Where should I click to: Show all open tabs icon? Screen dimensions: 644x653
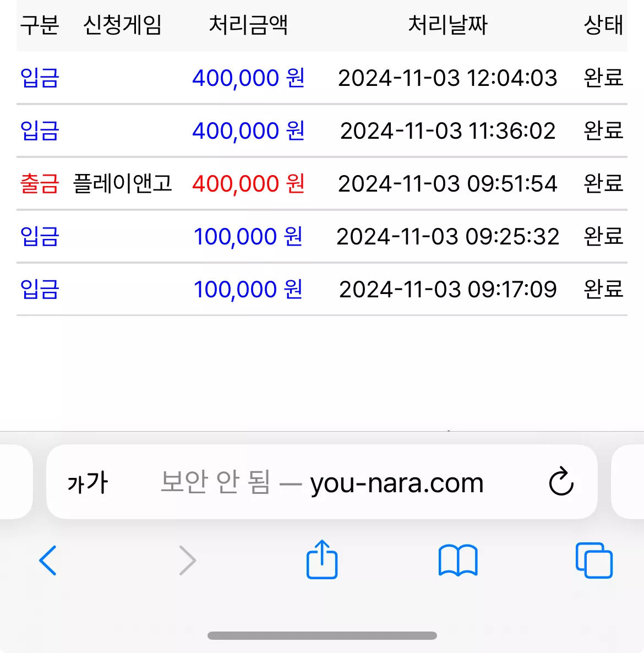594,560
